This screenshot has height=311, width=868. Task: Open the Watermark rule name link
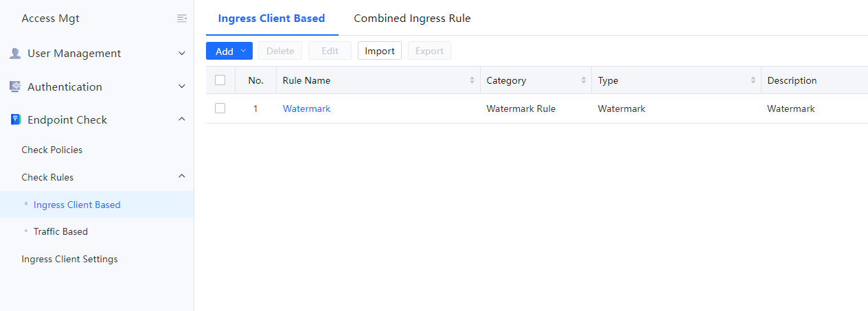point(306,108)
